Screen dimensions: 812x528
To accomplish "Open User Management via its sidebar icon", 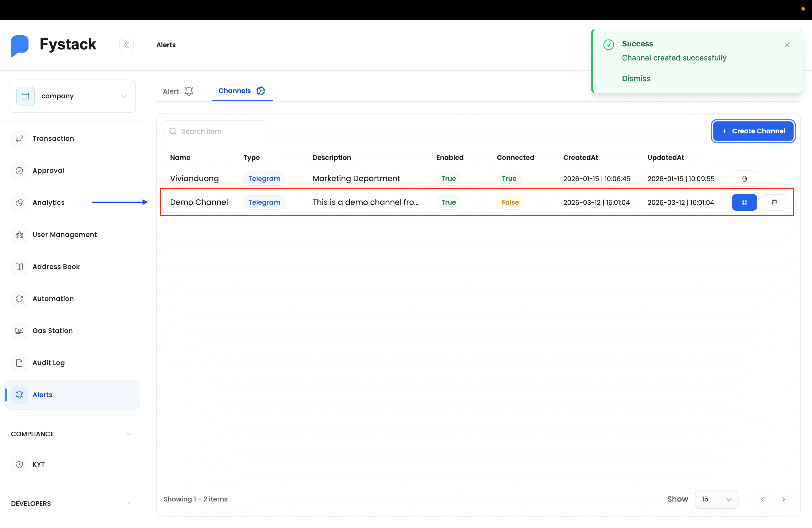I will 19,235.
